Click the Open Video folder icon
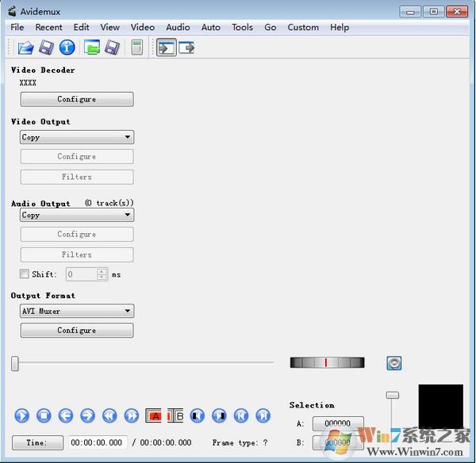 pos(25,48)
